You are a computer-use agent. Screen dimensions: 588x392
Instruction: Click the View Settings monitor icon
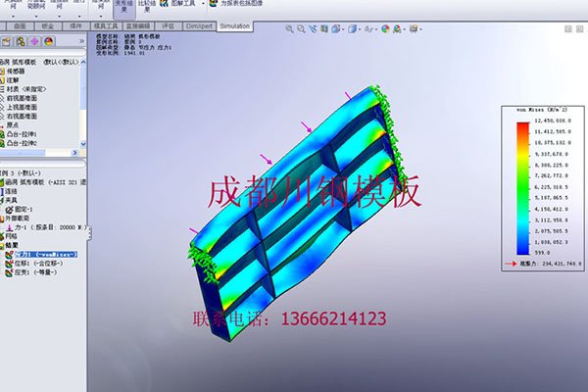[x=414, y=28]
